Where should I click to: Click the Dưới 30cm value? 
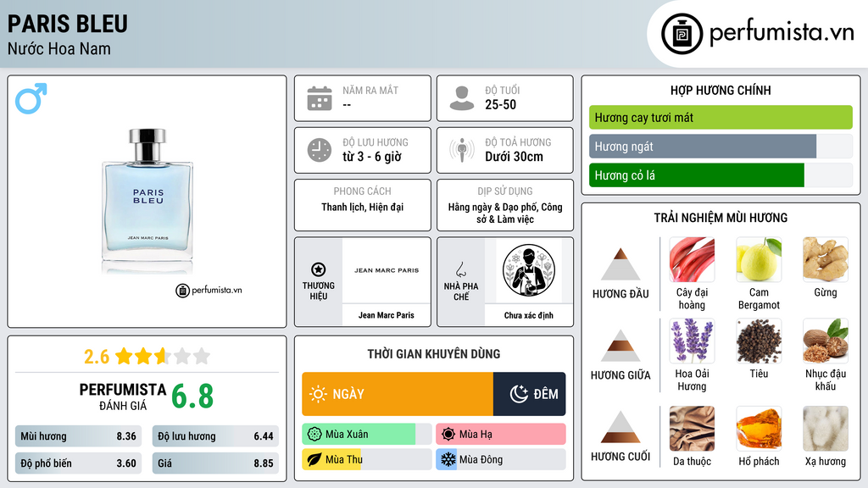pyautogui.click(x=515, y=157)
